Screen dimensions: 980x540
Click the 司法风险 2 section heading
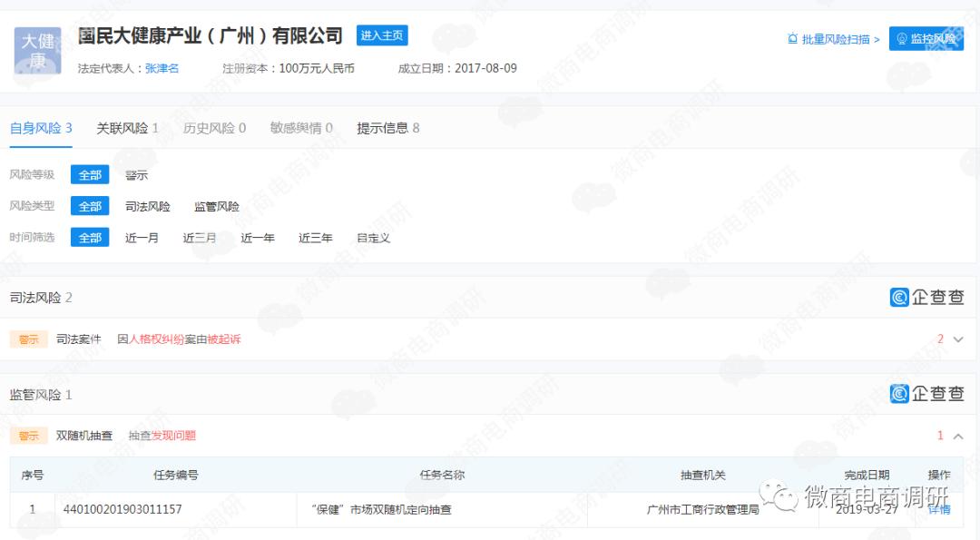(x=41, y=298)
